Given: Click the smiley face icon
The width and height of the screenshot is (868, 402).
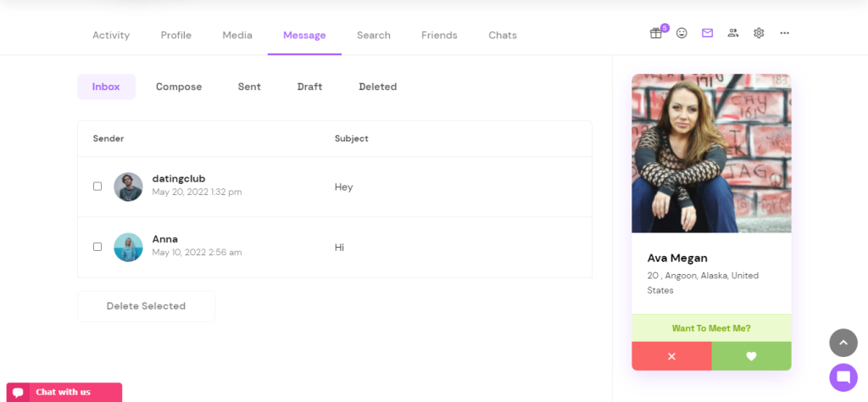Looking at the screenshot, I should [682, 33].
